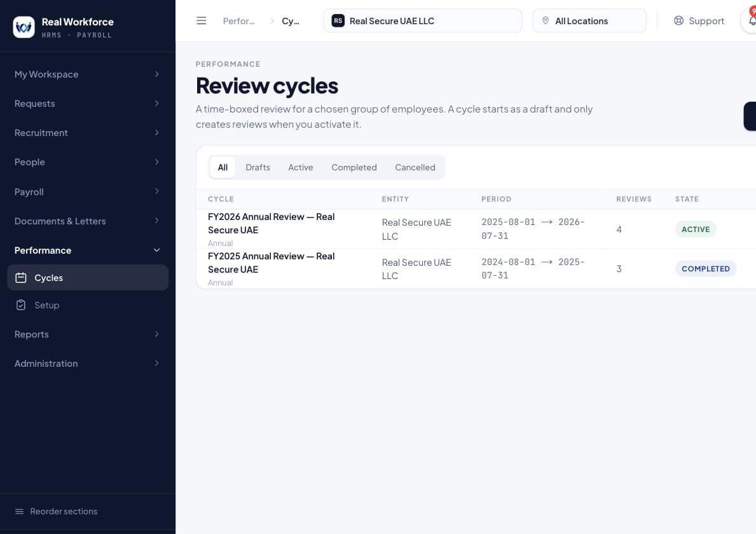Open the Real Secure UAE LLC entity selector

(x=422, y=21)
